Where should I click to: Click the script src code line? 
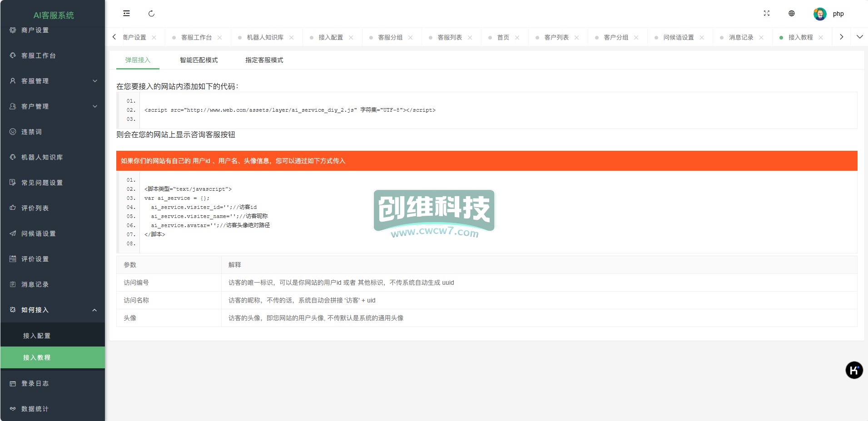point(290,110)
